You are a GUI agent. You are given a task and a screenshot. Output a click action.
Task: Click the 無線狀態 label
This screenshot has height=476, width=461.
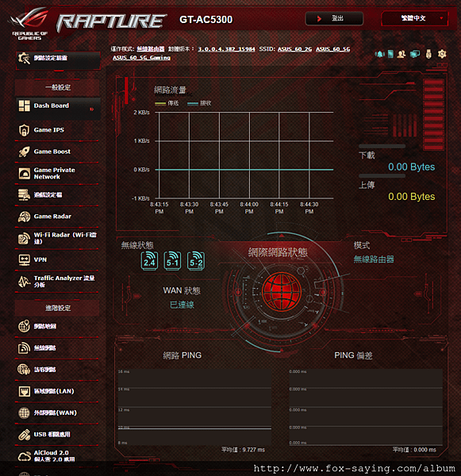point(137,245)
